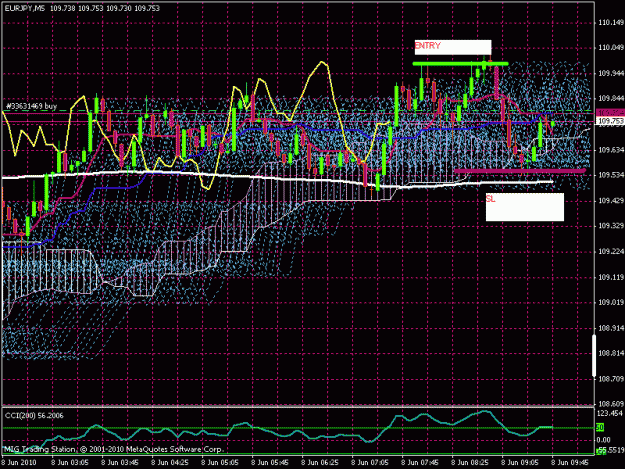This screenshot has width=625, height=469.
Task: Click the 110.049 price axis label
Action: pos(611,48)
